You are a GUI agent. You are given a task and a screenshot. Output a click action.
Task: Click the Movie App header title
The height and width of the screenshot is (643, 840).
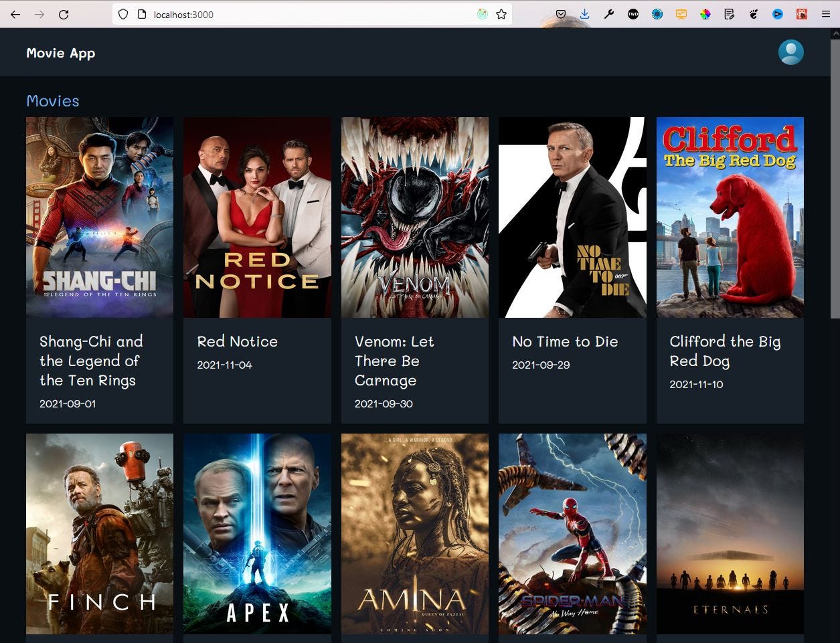click(61, 53)
